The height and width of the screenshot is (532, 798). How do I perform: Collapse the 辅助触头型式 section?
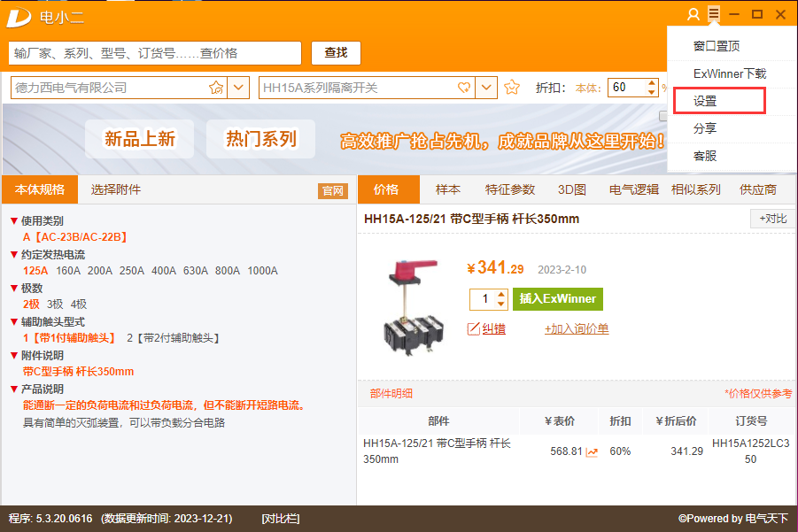14,321
